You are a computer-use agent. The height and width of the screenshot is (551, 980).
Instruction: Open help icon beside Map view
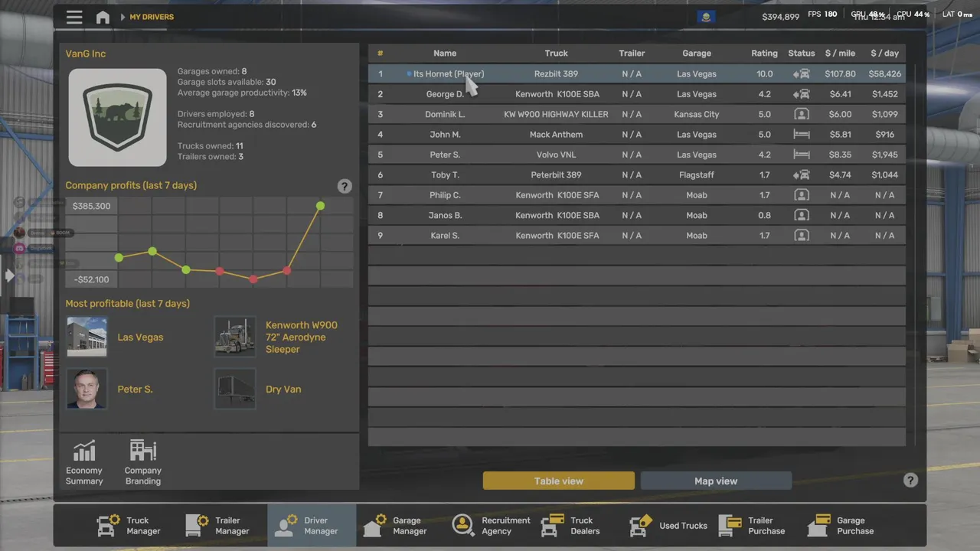[x=910, y=481]
